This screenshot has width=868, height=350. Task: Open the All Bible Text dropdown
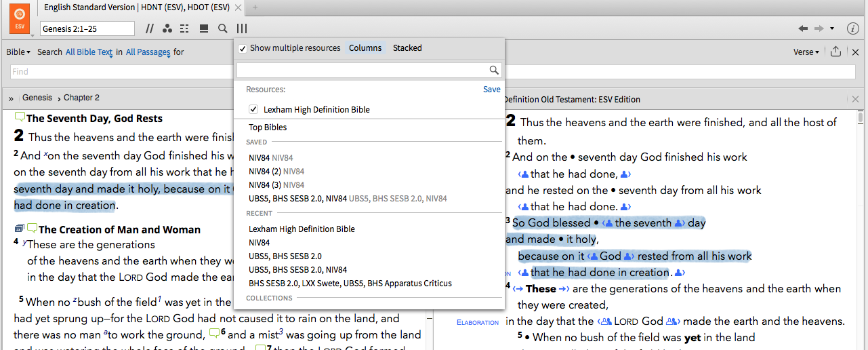(x=89, y=52)
